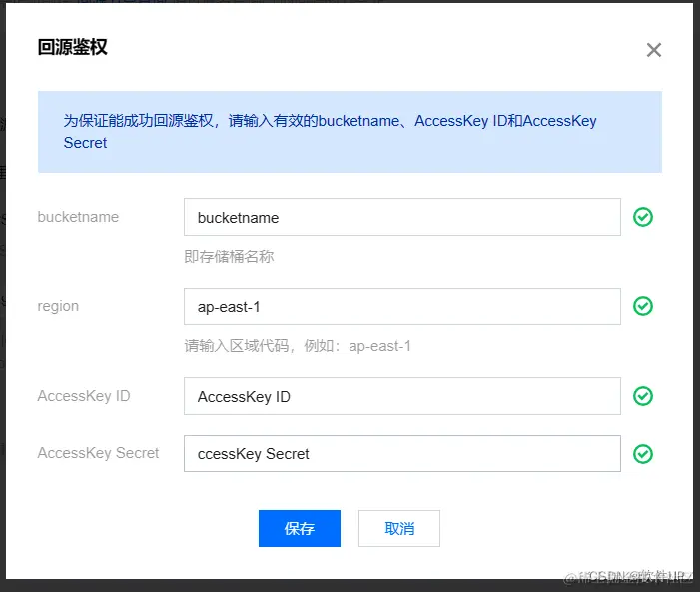Viewport: 700px width, 592px height.
Task: Click the green check icon beside region field
Action: pyautogui.click(x=643, y=306)
